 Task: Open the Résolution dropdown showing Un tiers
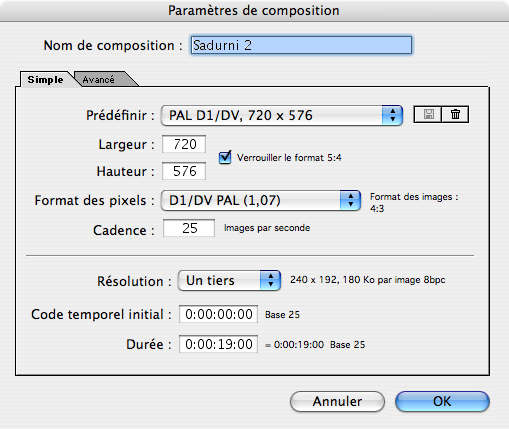(229, 280)
